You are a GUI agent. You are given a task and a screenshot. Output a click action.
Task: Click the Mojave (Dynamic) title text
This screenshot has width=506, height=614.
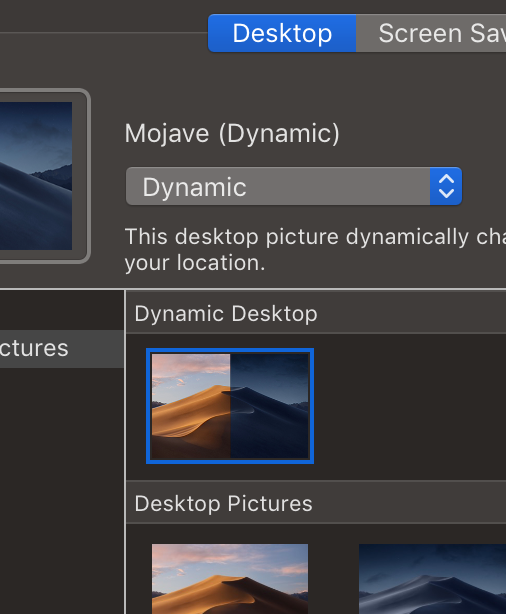point(232,134)
